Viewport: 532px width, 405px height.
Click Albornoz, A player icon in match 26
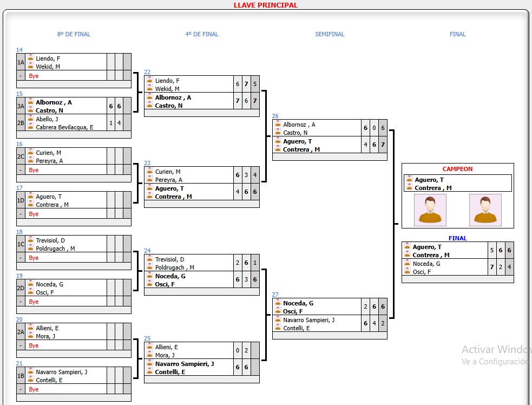pos(278,125)
